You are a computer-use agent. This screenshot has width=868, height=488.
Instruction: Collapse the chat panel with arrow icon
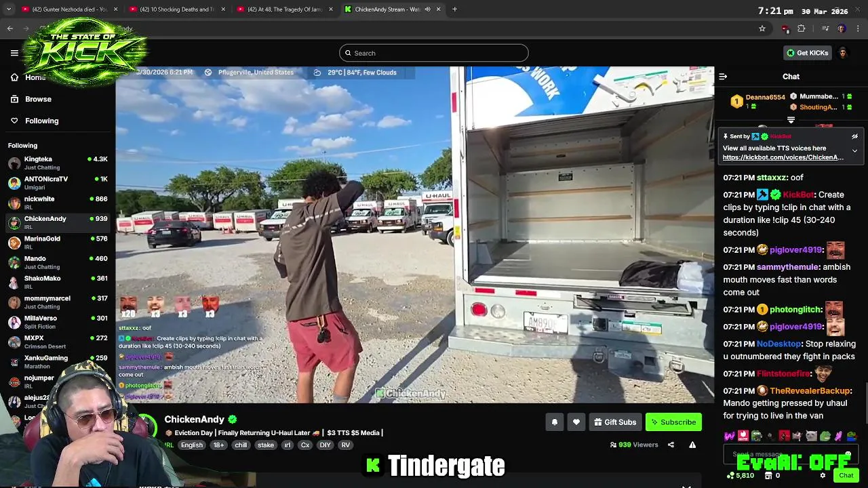[723, 77]
